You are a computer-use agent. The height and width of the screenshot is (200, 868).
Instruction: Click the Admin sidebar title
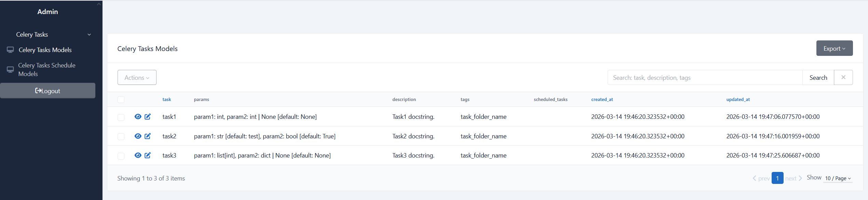pos(48,12)
